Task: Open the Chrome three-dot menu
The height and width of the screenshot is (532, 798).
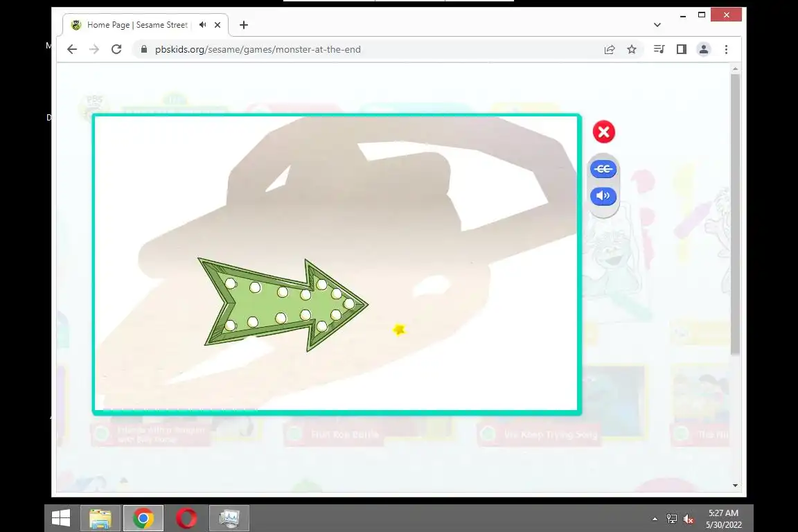Action: pyautogui.click(x=726, y=49)
